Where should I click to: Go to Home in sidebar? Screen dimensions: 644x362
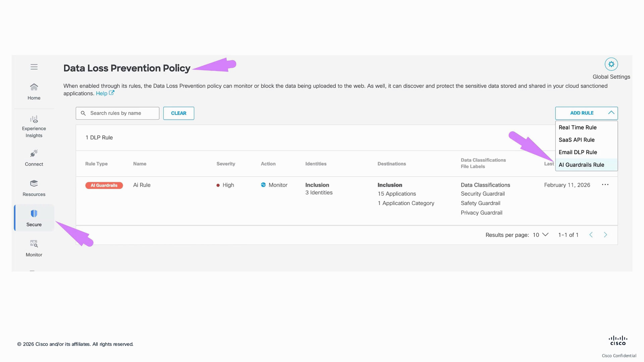point(34,92)
